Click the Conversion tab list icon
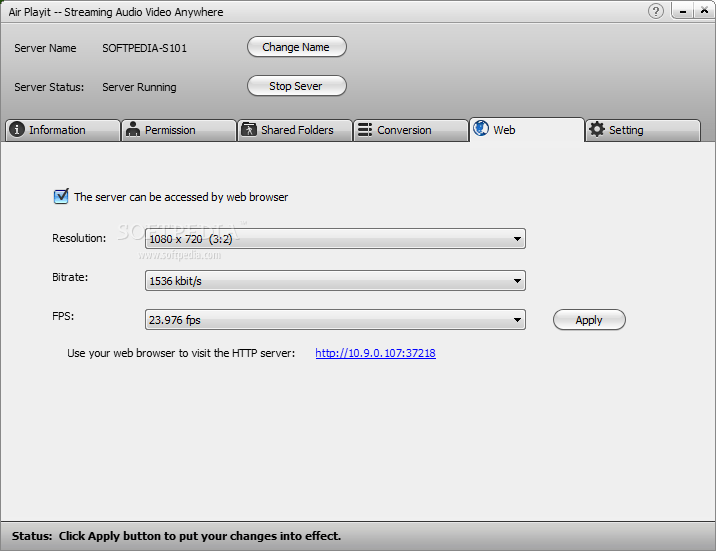Image resolution: width=716 pixels, height=551 pixels. pyautogui.click(x=365, y=130)
